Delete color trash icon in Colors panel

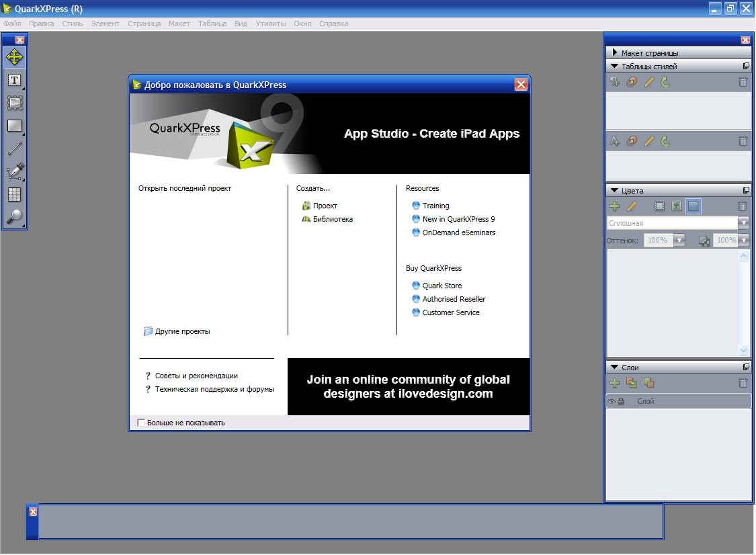(x=743, y=206)
